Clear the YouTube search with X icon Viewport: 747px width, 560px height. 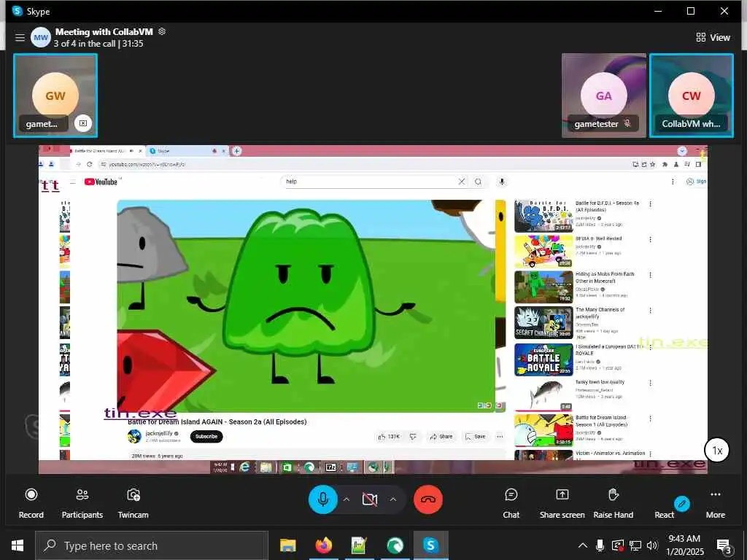461,182
